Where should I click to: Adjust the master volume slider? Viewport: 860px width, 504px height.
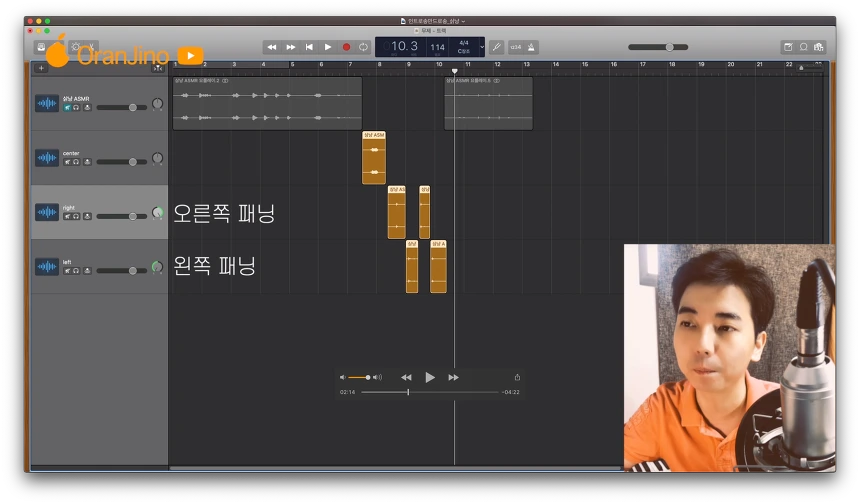coord(658,47)
